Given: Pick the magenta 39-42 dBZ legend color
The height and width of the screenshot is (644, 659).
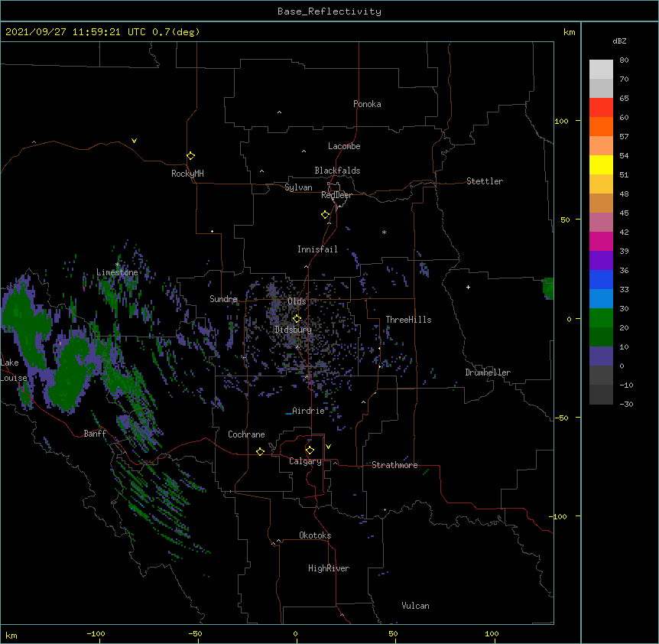Looking at the screenshot, I should (601, 241).
